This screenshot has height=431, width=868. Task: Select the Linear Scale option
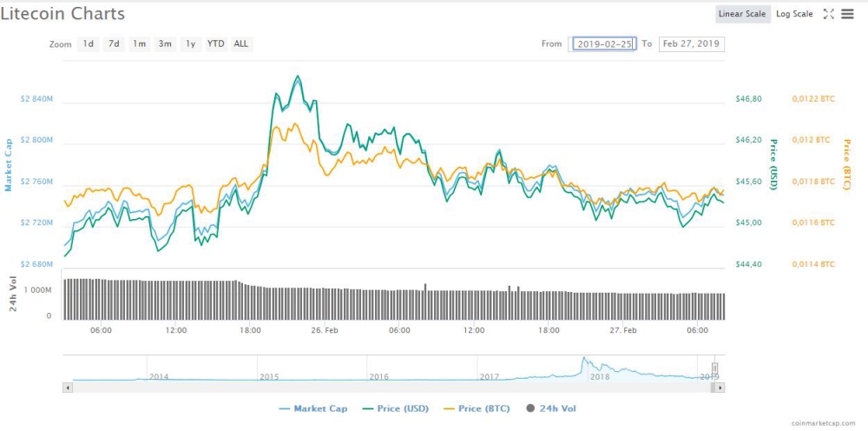(742, 14)
